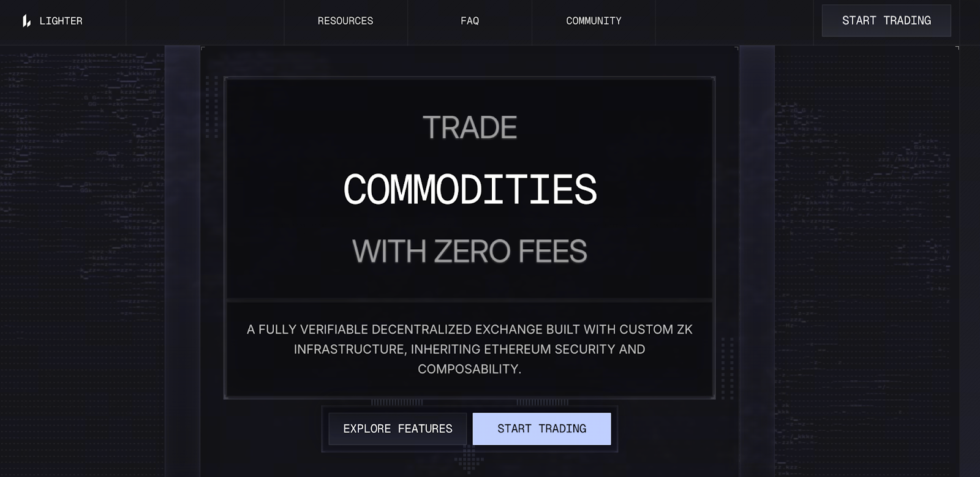
Task: Click the ASCII art background on the left
Action: (80, 184)
